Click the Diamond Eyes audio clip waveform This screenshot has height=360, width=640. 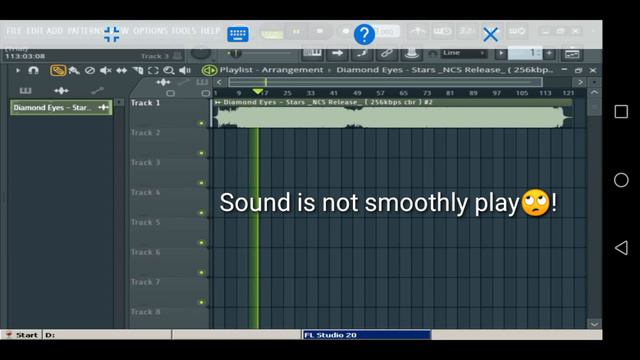click(x=392, y=118)
